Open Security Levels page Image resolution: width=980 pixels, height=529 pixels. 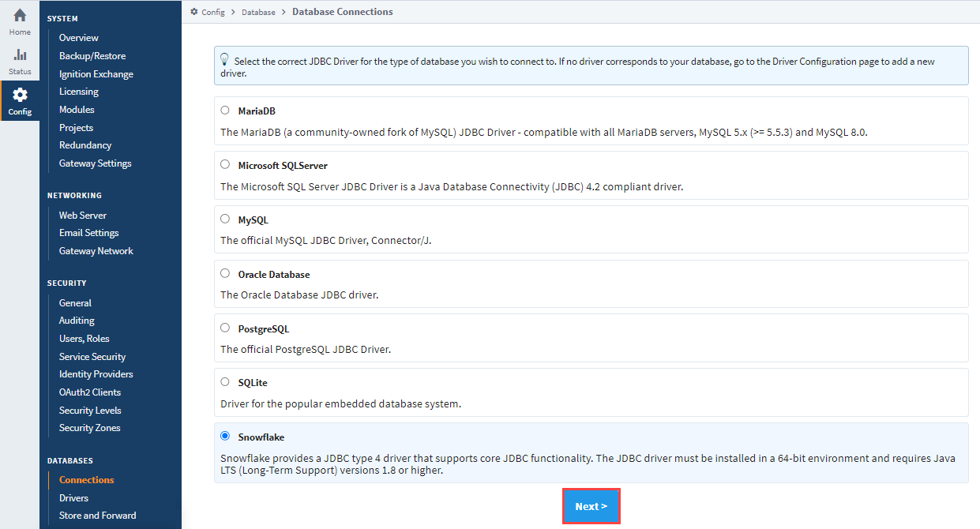coord(90,411)
